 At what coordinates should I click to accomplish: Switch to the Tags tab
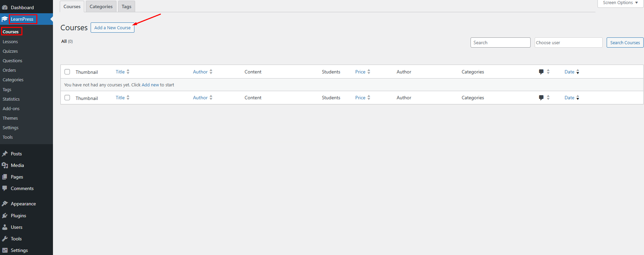(126, 6)
